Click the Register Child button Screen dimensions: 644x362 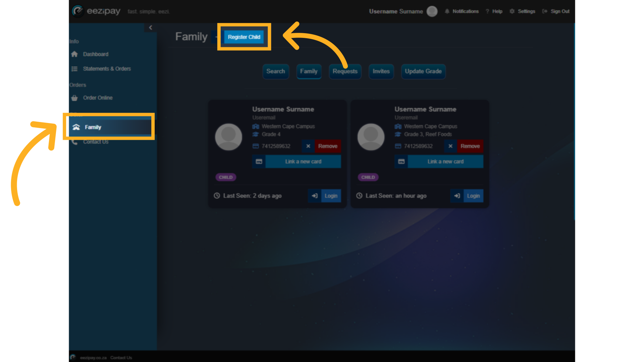[244, 37]
